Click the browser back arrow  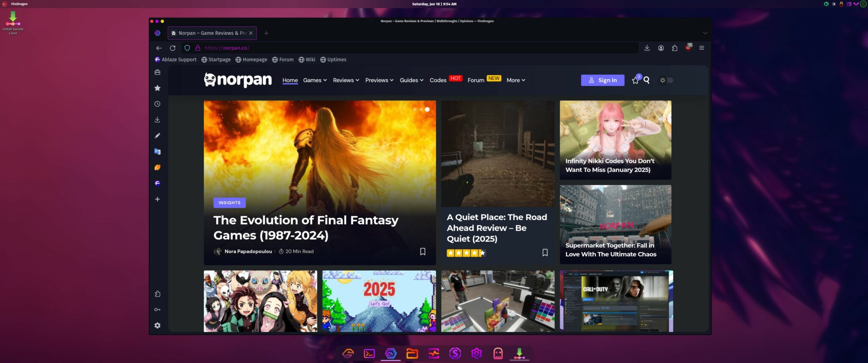tap(159, 48)
